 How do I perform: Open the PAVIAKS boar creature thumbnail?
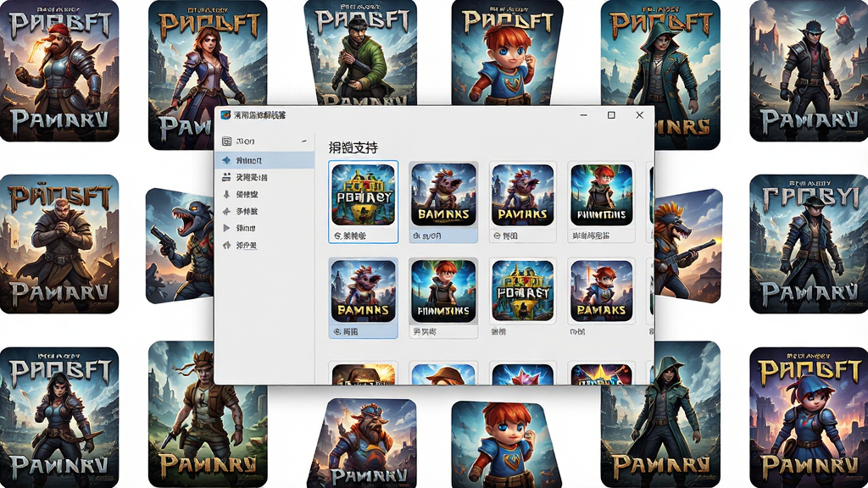(x=522, y=195)
